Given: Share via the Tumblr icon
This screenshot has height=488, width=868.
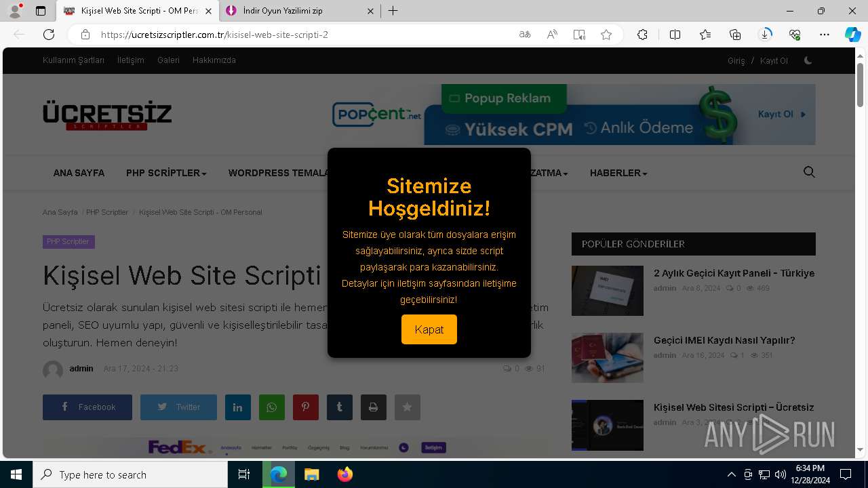Looking at the screenshot, I should 340,407.
